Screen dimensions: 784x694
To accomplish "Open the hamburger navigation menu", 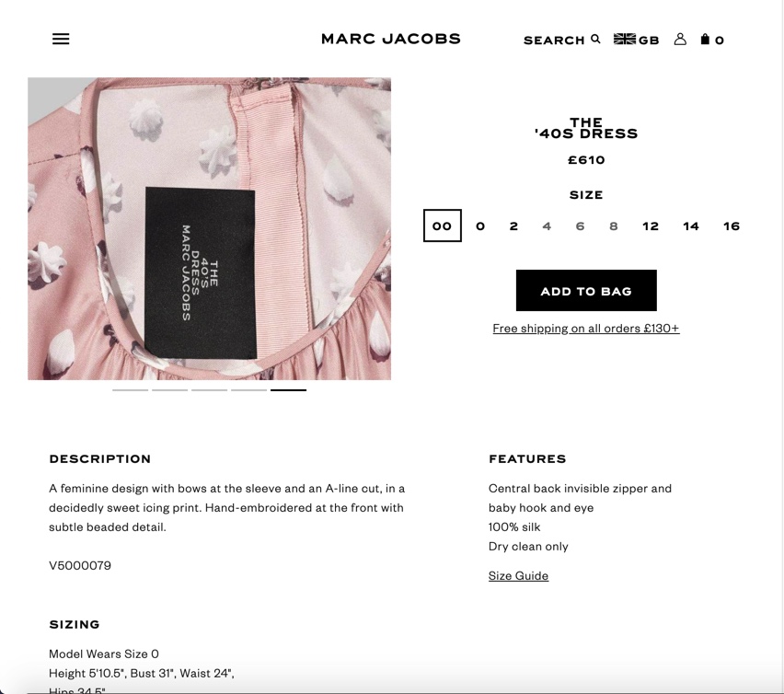I will [61, 39].
